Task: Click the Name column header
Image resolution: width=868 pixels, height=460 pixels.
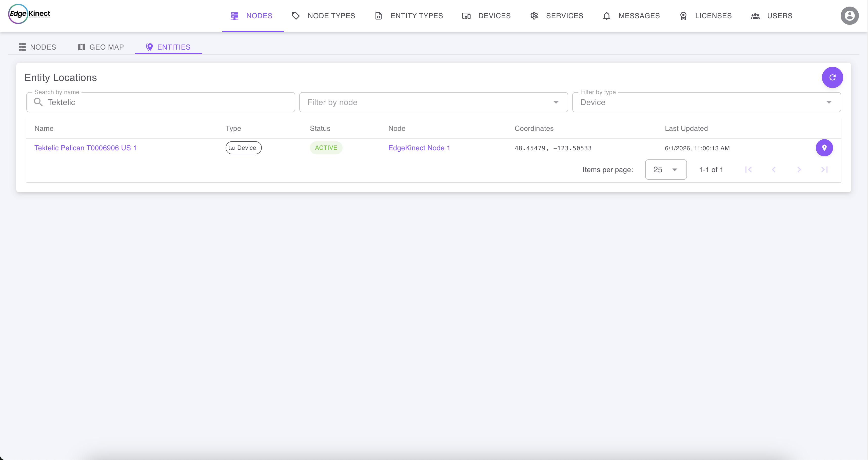Action: (x=44, y=128)
